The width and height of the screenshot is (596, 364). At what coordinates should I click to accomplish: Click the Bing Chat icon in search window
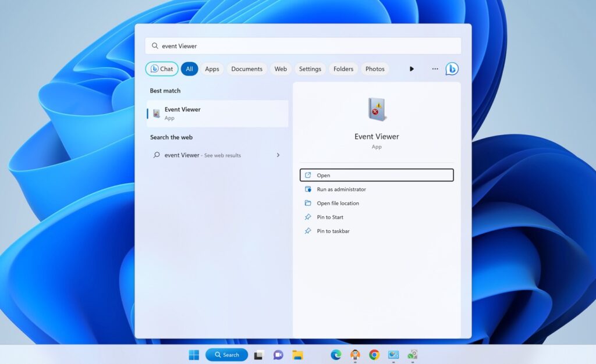452,69
